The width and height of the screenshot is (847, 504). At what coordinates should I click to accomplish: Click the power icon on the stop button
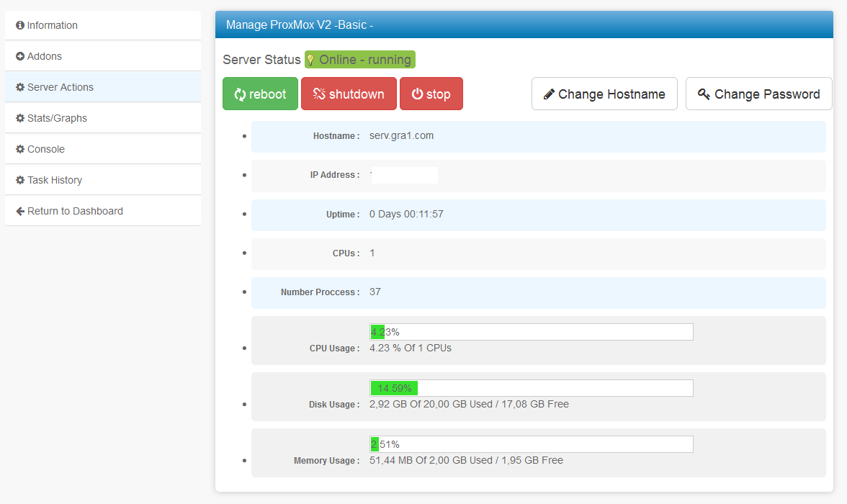point(417,94)
